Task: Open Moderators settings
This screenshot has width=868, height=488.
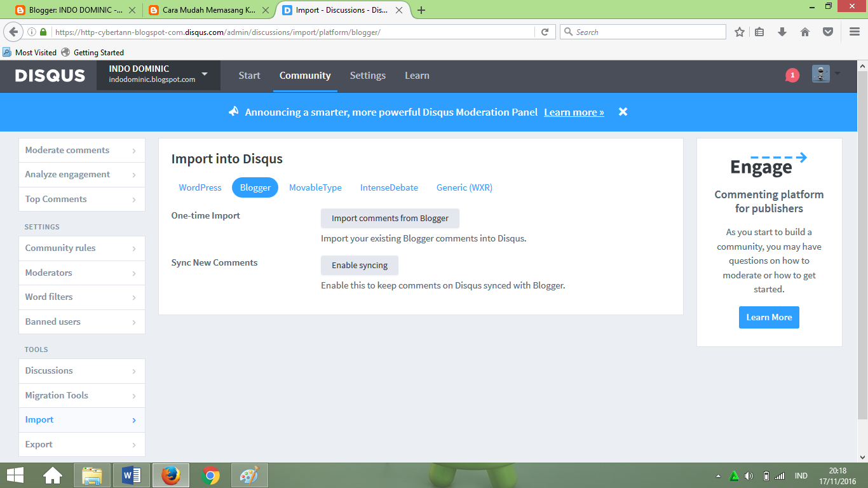Action: [x=81, y=273]
